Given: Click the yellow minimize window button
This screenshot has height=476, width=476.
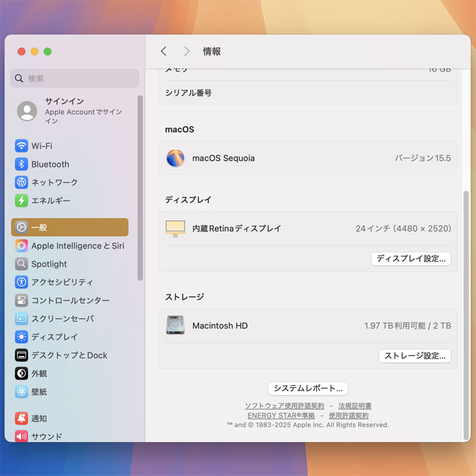Looking at the screenshot, I should pyautogui.click(x=35, y=52).
